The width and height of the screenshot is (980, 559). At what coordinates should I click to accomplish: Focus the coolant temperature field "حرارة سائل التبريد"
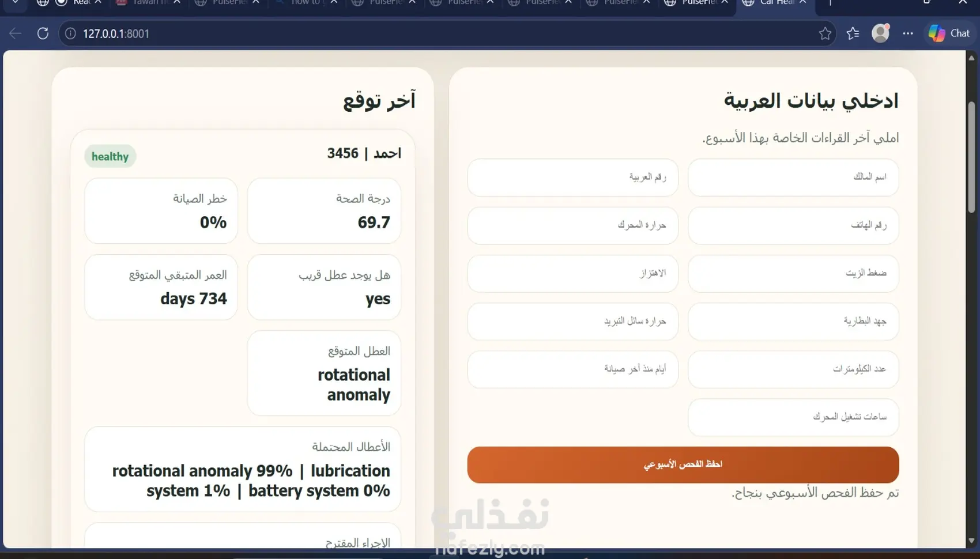click(x=572, y=321)
